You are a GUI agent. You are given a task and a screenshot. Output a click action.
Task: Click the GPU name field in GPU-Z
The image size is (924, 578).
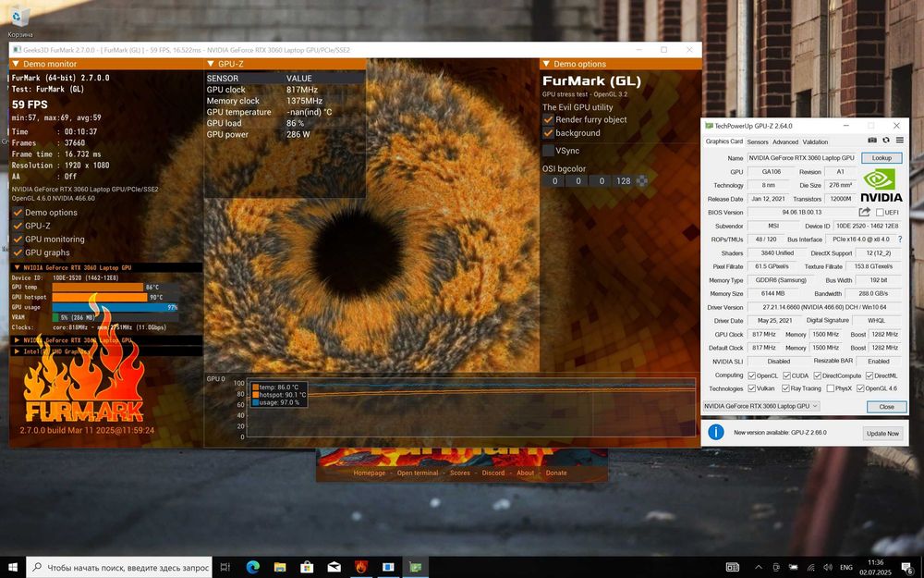pos(802,158)
